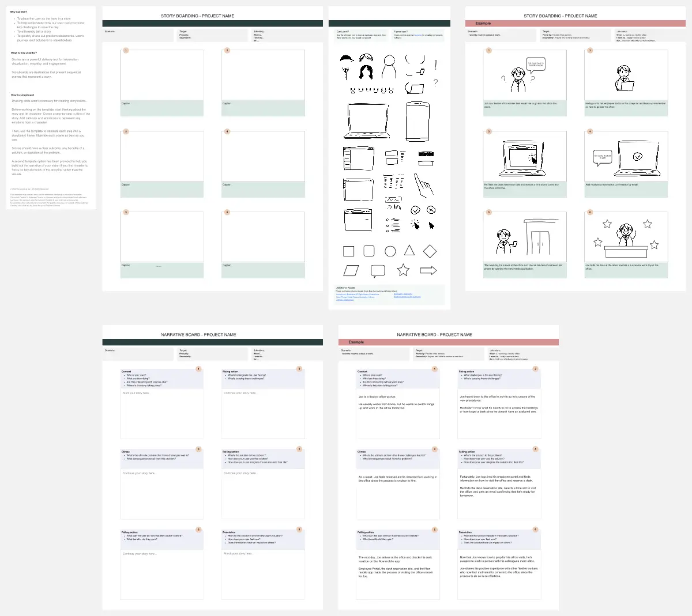The height and width of the screenshot is (616, 692).
Task: Select empty frame 1 in blank storyboard
Action: 162,75
